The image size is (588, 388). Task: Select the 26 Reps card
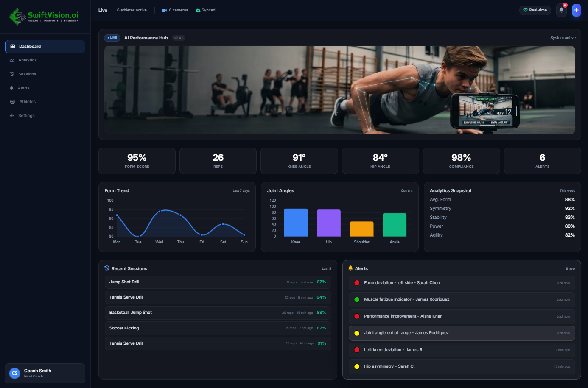218,161
